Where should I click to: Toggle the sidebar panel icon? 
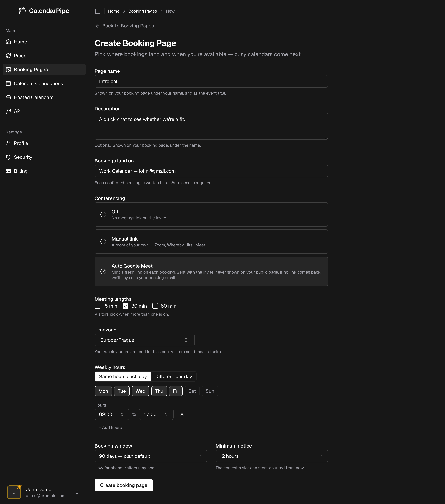(98, 11)
